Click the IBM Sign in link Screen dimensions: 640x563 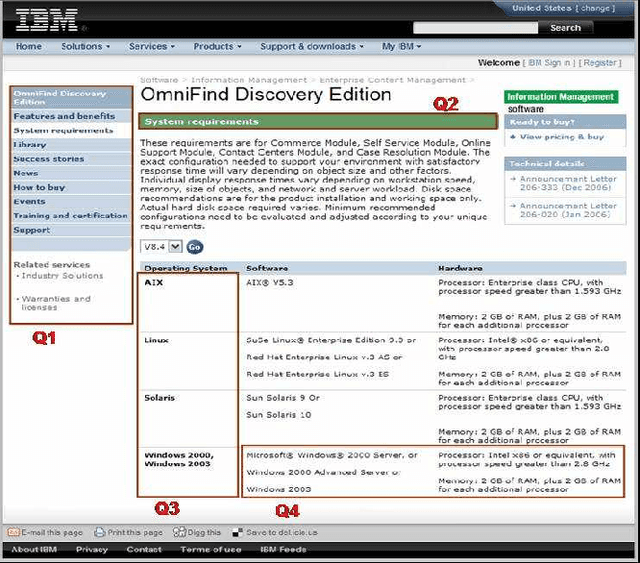click(x=549, y=63)
